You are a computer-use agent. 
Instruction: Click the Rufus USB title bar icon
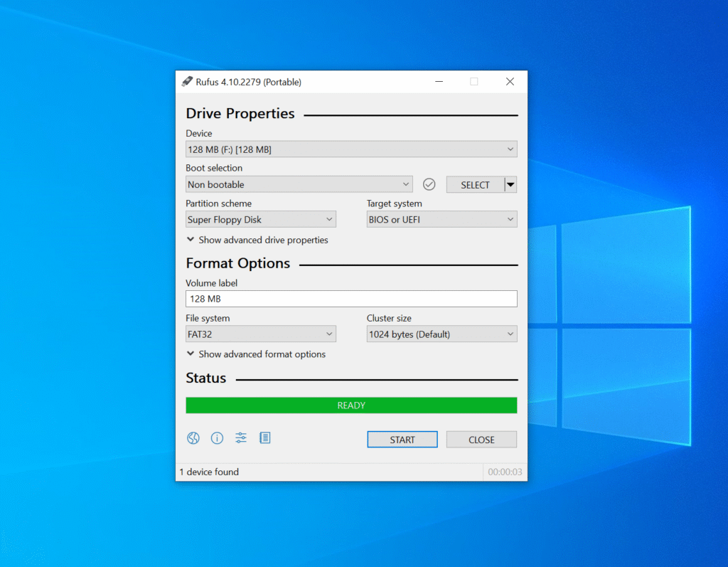pos(187,82)
